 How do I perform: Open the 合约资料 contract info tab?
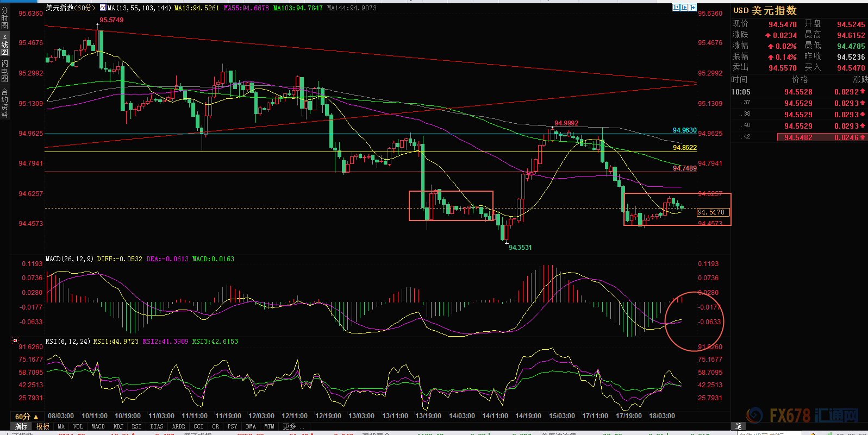pyautogui.click(x=5, y=103)
